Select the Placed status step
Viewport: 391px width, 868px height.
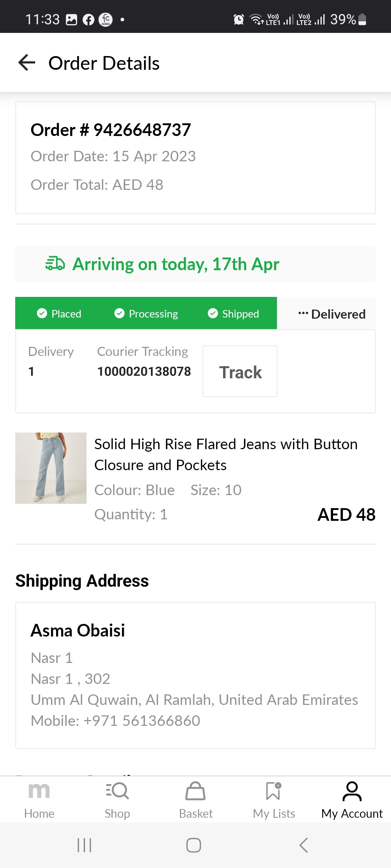pos(59,314)
